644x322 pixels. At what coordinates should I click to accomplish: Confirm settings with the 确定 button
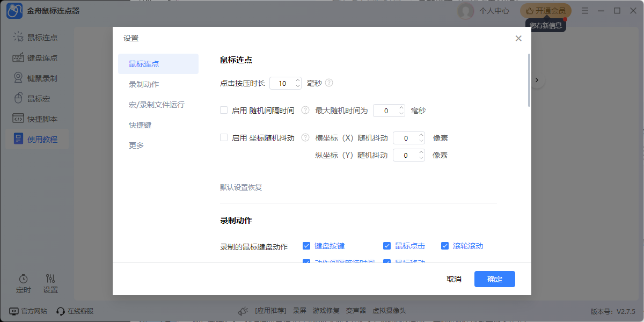coord(494,279)
